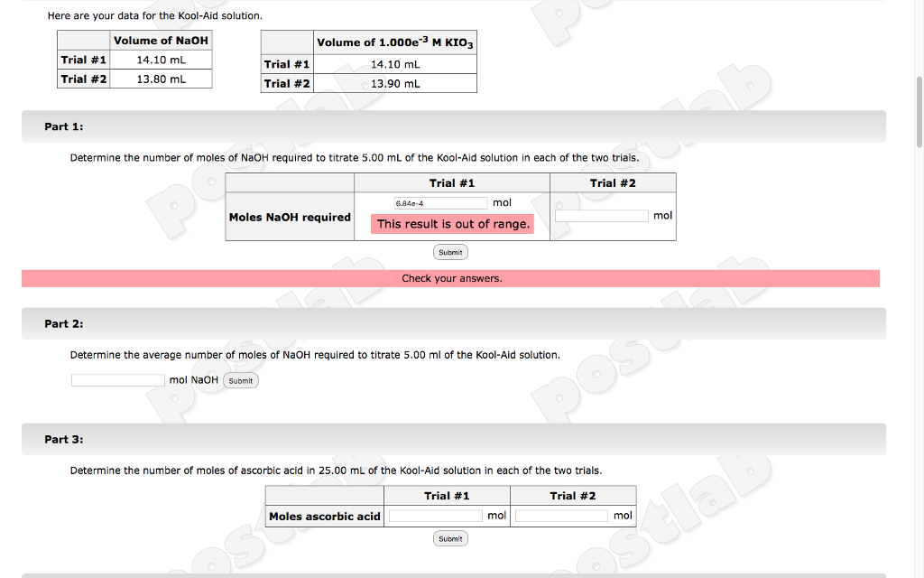Click the Submit button under Part 1
Viewport: 924px width, 578px height.
450,252
